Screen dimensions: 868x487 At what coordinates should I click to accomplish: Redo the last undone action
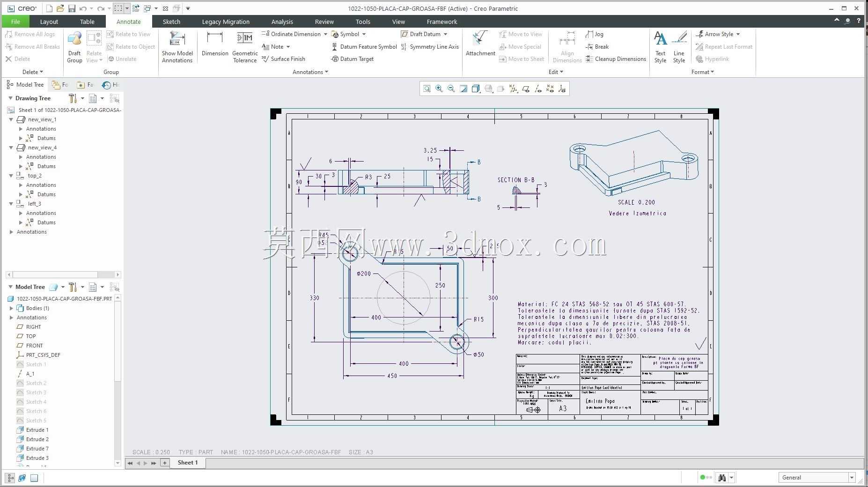point(101,8)
